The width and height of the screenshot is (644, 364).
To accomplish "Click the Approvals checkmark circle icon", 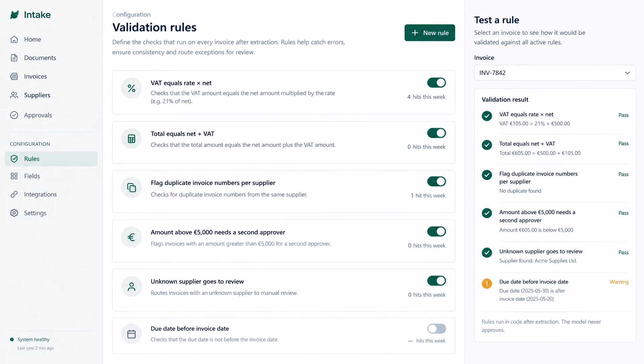I will tap(14, 115).
